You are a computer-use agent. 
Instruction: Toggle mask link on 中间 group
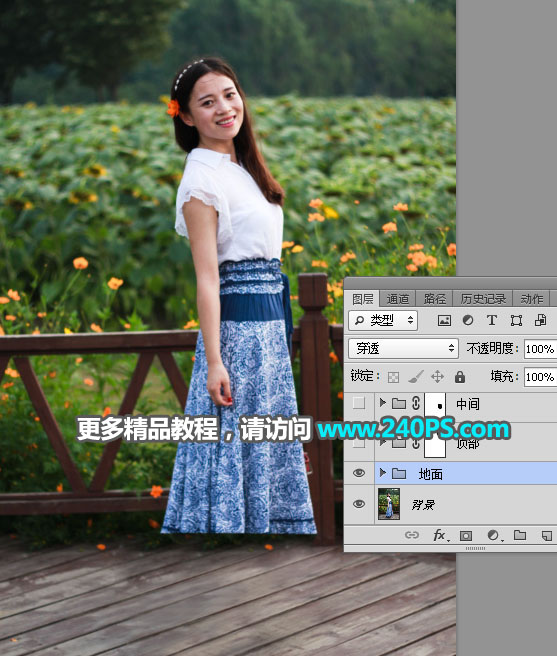click(416, 403)
